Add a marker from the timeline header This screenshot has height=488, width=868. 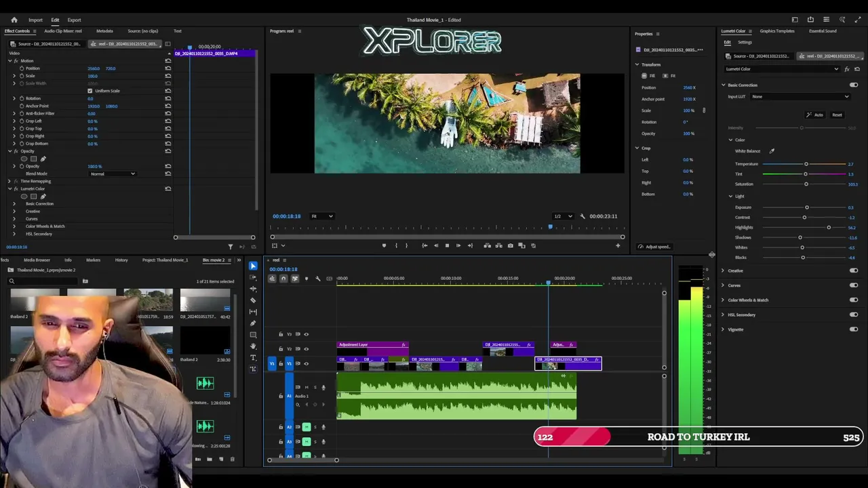(306, 279)
